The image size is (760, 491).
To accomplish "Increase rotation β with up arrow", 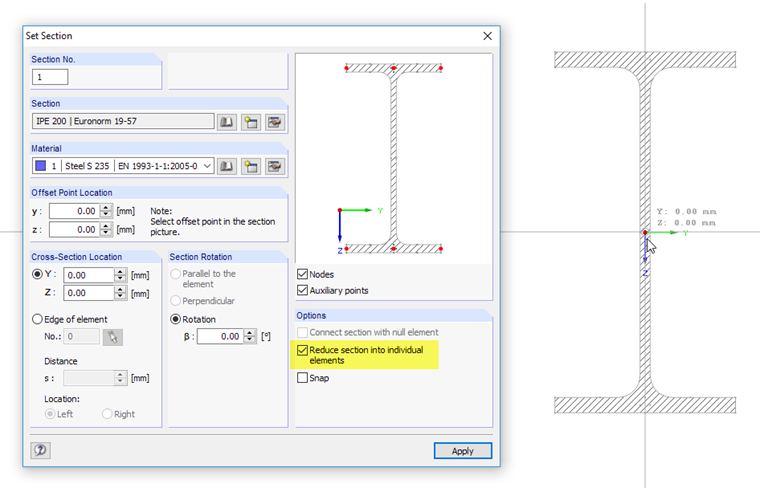I will pos(250,333).
